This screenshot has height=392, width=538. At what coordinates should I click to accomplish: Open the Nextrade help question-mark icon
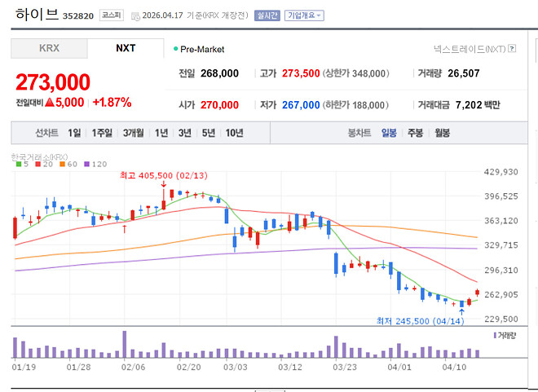point(512,48)
